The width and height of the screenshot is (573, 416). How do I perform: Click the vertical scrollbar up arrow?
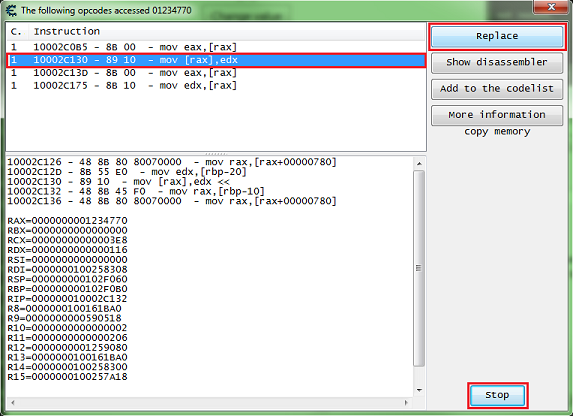tap(419, 163)
